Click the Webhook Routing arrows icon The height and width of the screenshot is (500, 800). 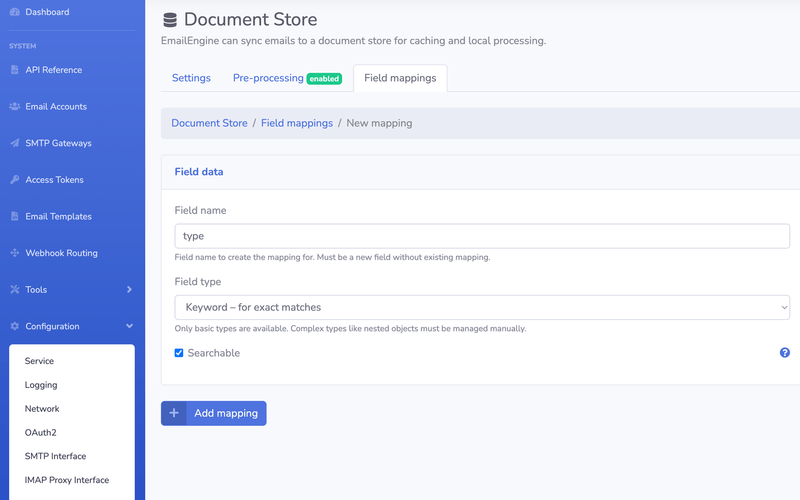pos(15,253)
